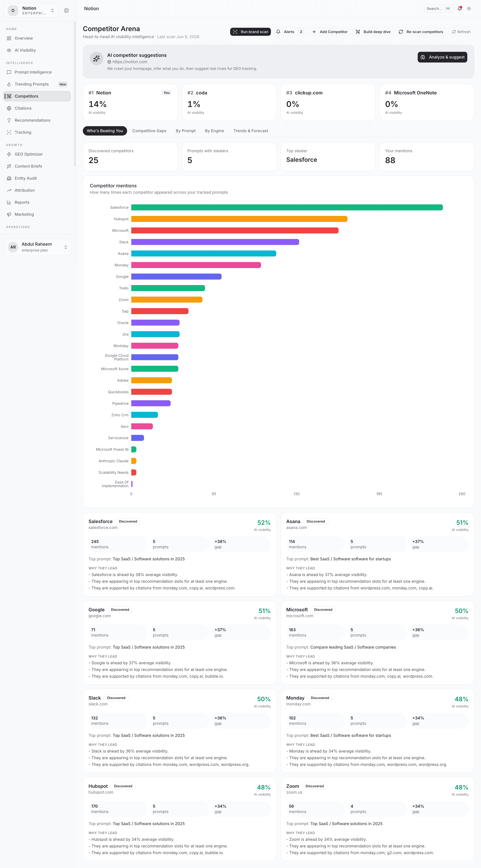Click the red Microsoft chart bar
Image resolution: width=481 pixels, height=868 pixels.
point(235,230)
